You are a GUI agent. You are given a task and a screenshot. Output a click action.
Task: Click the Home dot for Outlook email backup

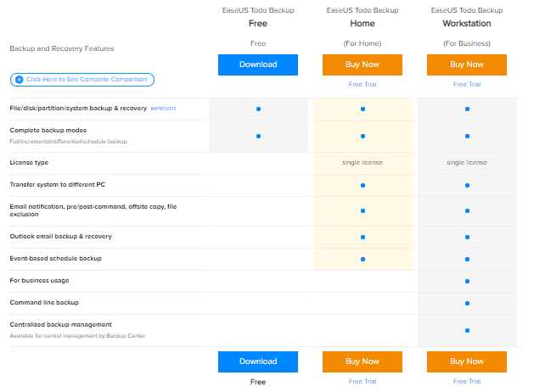pos(363,237)
